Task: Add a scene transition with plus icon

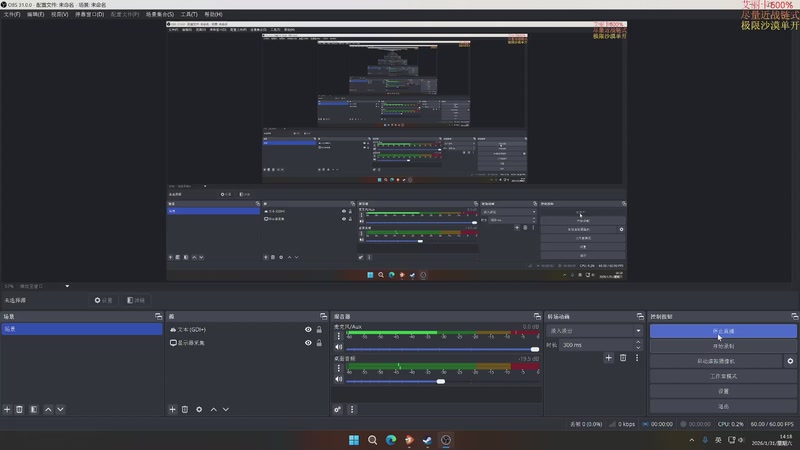Action: [x=608, y=358]
